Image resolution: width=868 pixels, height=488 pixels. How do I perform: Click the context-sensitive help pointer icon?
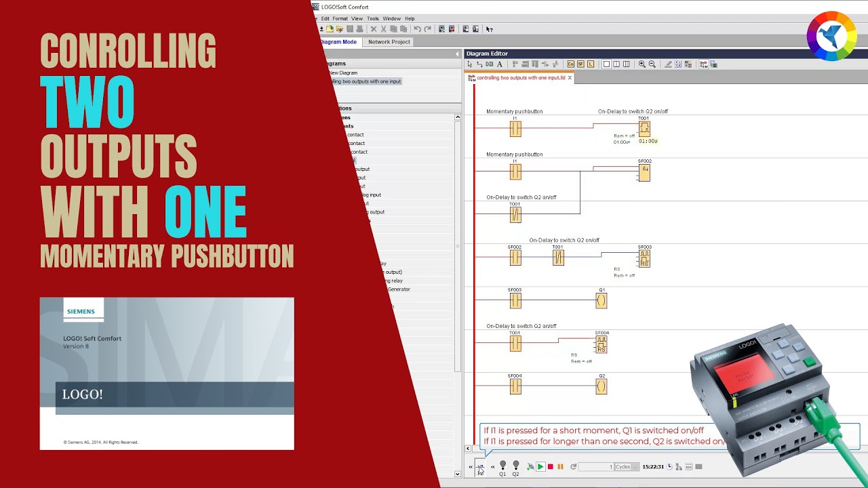click(489, 29)
